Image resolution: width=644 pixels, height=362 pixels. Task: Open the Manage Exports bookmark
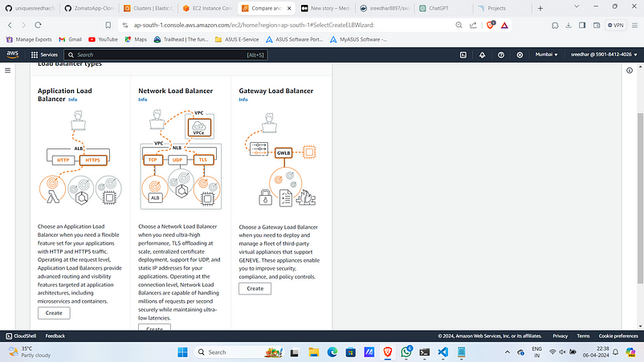(x=29, y=39)
